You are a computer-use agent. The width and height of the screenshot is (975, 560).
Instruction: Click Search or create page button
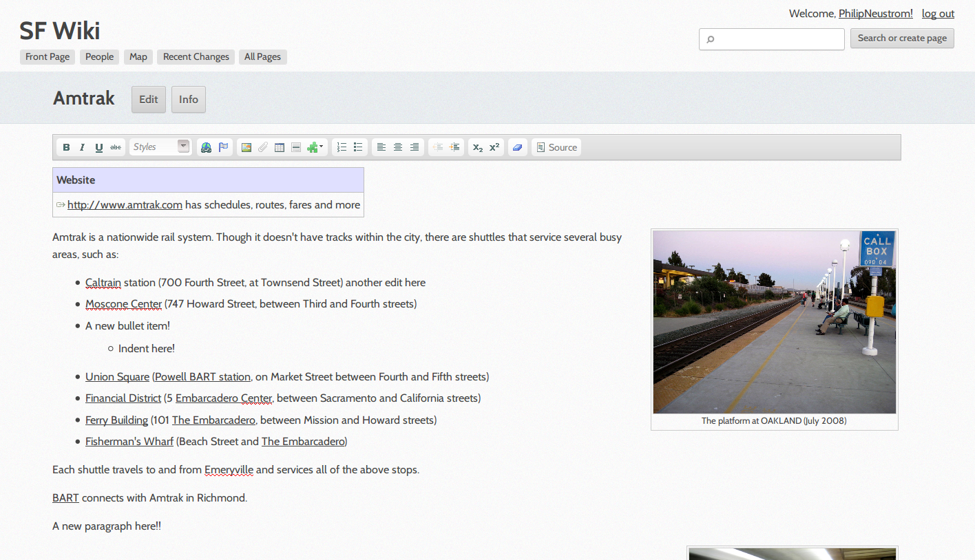tap(902, 39)
